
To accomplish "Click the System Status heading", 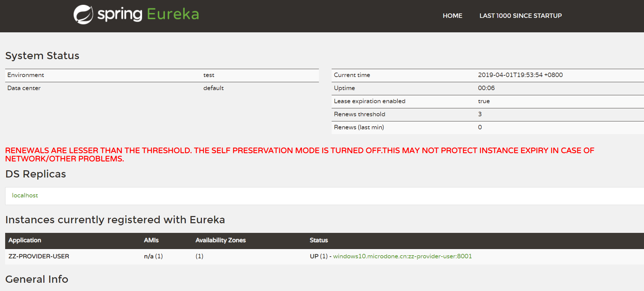I will (42, 56).
